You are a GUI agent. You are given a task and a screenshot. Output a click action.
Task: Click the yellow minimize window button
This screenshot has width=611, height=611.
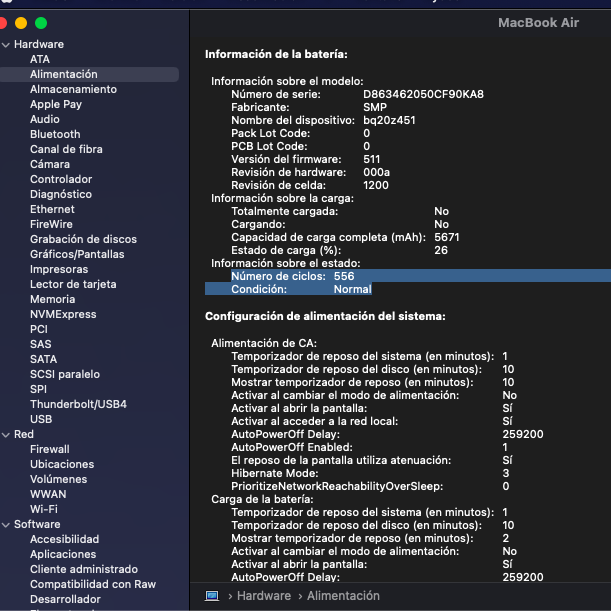tap(22, 22)
